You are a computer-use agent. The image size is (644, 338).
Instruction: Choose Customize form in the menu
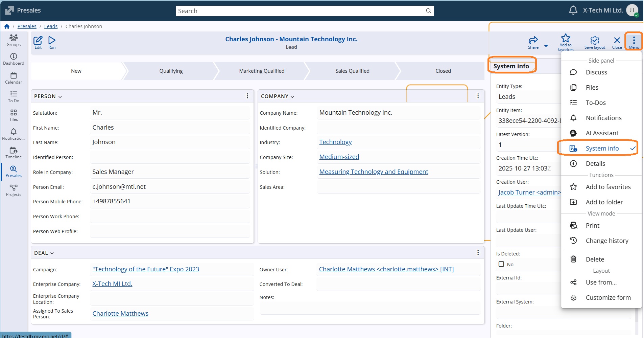pyautogui.click(x=608, y=297)
